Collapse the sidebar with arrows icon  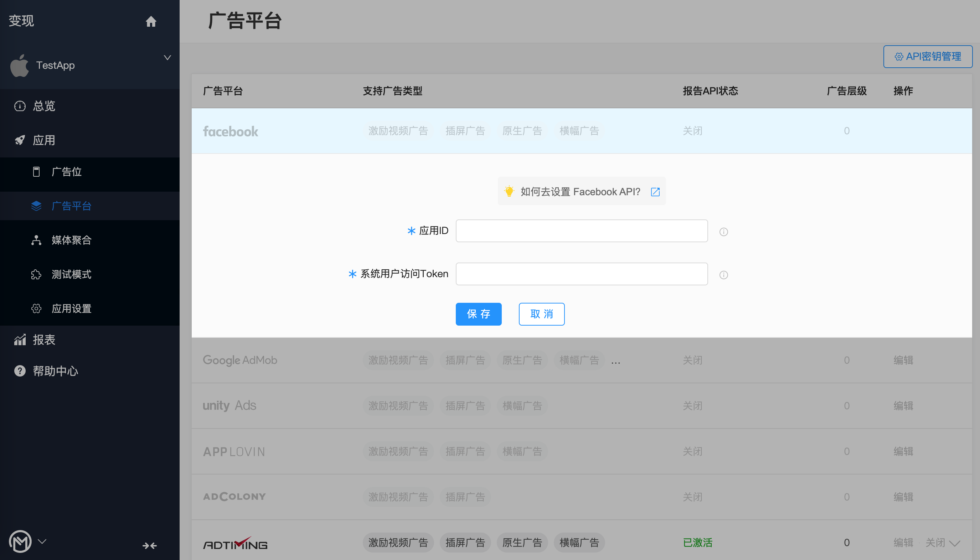[150, 545]
